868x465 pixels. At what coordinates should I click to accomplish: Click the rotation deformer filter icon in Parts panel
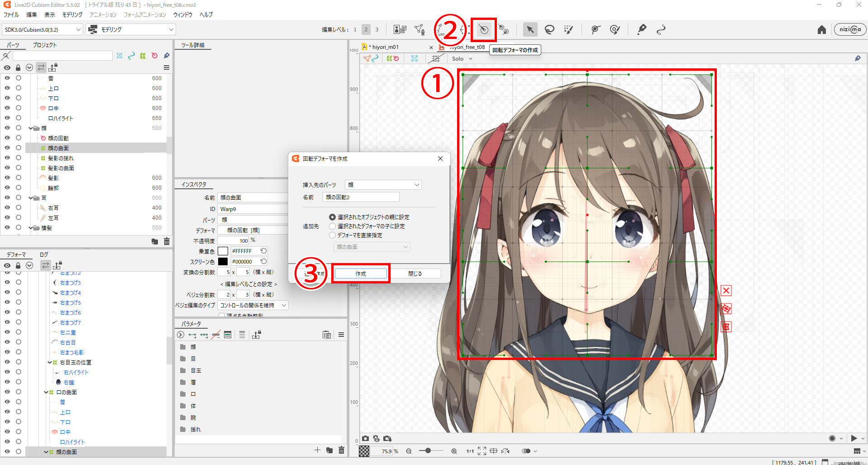pos(155,56)
